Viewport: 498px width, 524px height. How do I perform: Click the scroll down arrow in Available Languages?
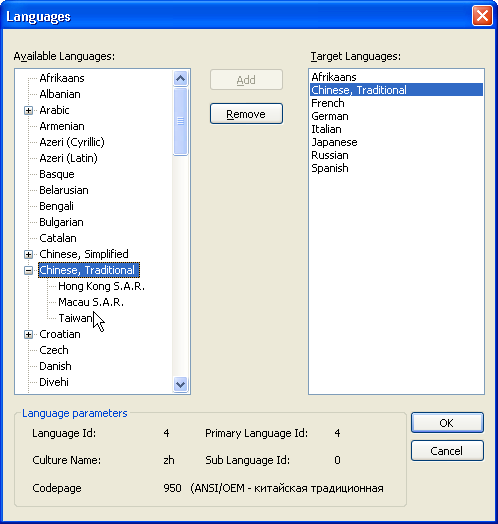point(180,385)
